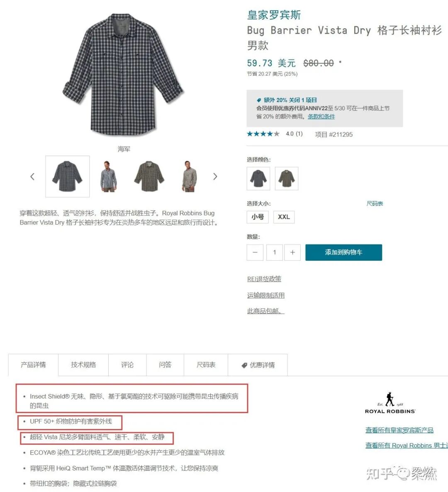This screenshot has height=492, width=448.
Task: Click the Royal Robbins brand logo
Action: click(390, 403)
